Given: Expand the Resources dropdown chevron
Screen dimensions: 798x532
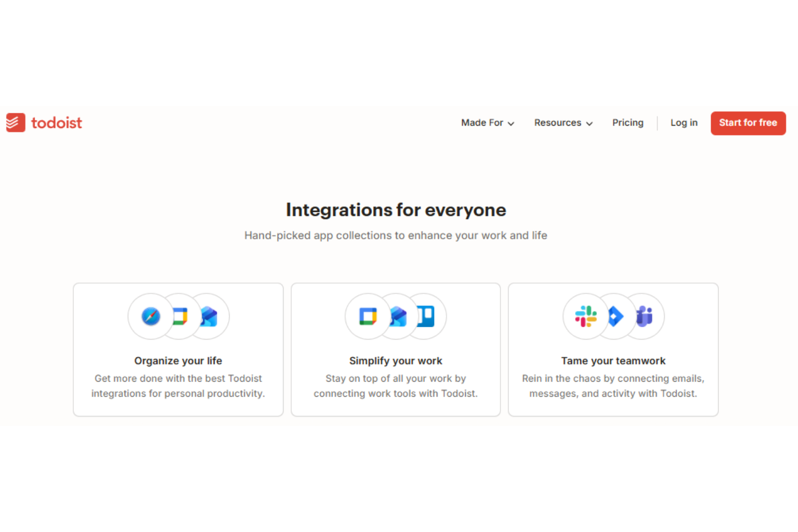Looking at the screenshot, I should point(589,123).
